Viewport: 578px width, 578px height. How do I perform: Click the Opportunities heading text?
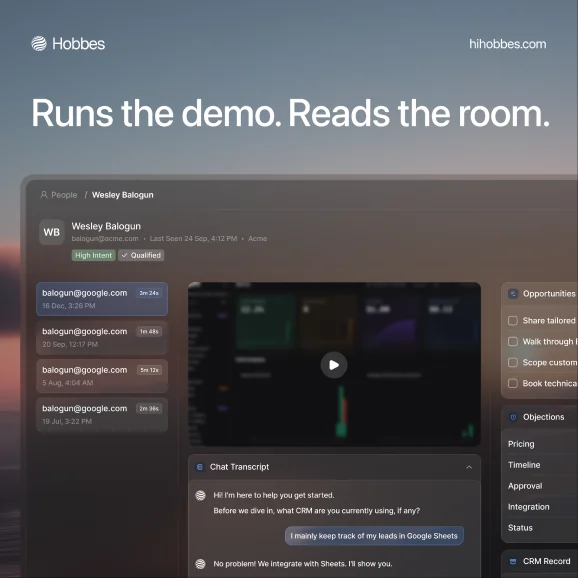pos(549,294)
